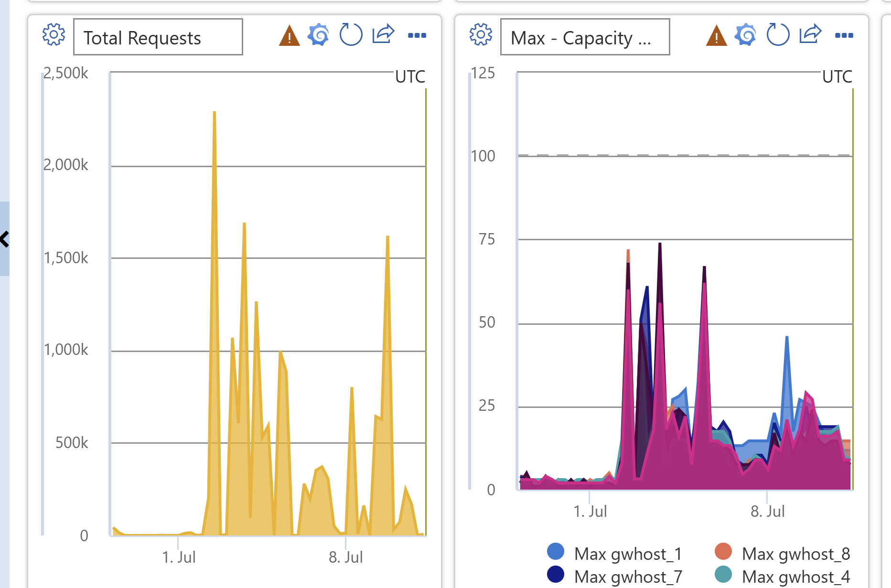This screenshot has width=891, height=588.
Task: Open more options menu of Max - Capacity panel
Action: point(844,35)
